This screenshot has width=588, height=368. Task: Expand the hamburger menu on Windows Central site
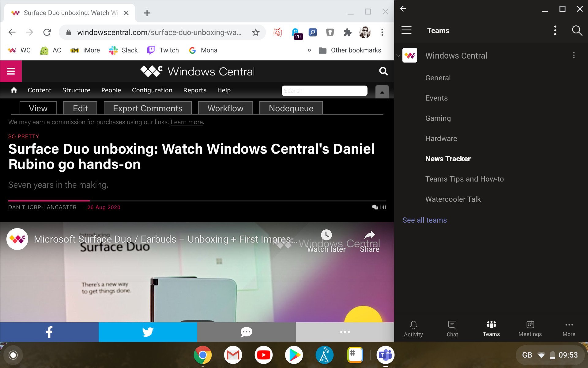click(11, 71)
